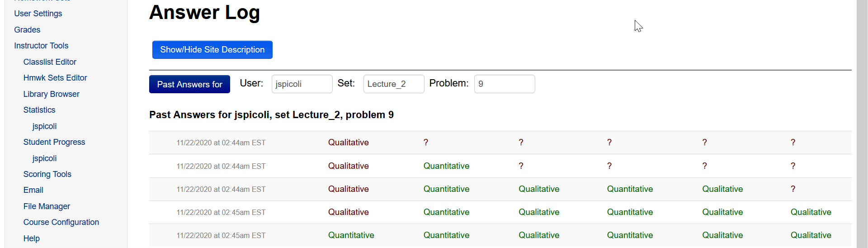Open Instructor Tools in the sidebar
The height and width of the screenshot is (248, 868).
pos(41,46)
